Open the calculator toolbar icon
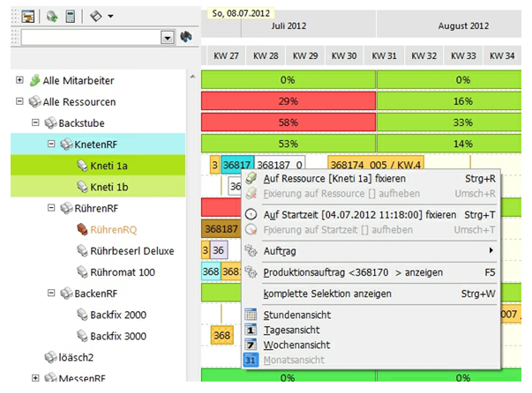532x393 pixels. 71,16
